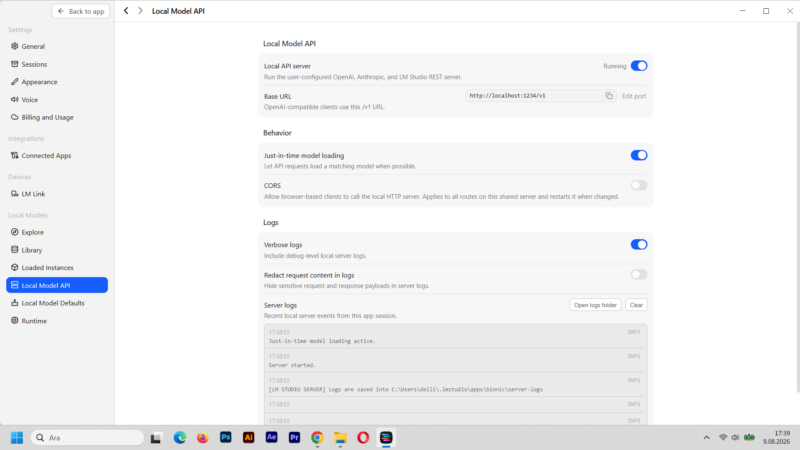Screen dimensions: 800x450
Task: Click the log line about saved logs path
Action: tap(456, 385)
